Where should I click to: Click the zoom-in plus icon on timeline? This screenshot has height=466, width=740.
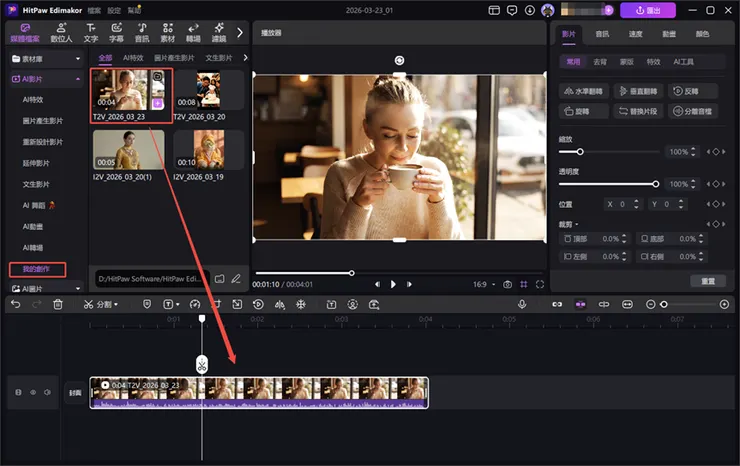coord(724,304)
